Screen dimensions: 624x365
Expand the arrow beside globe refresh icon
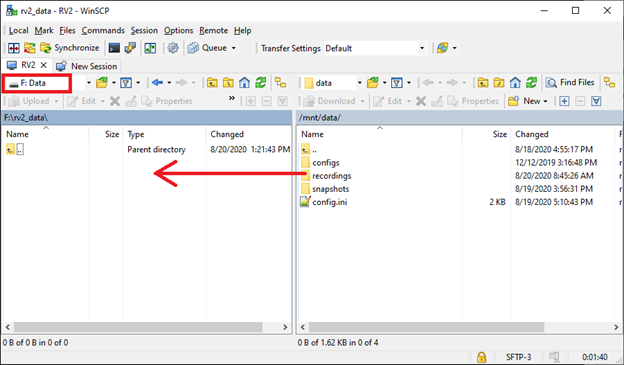(x=454, y=48)
